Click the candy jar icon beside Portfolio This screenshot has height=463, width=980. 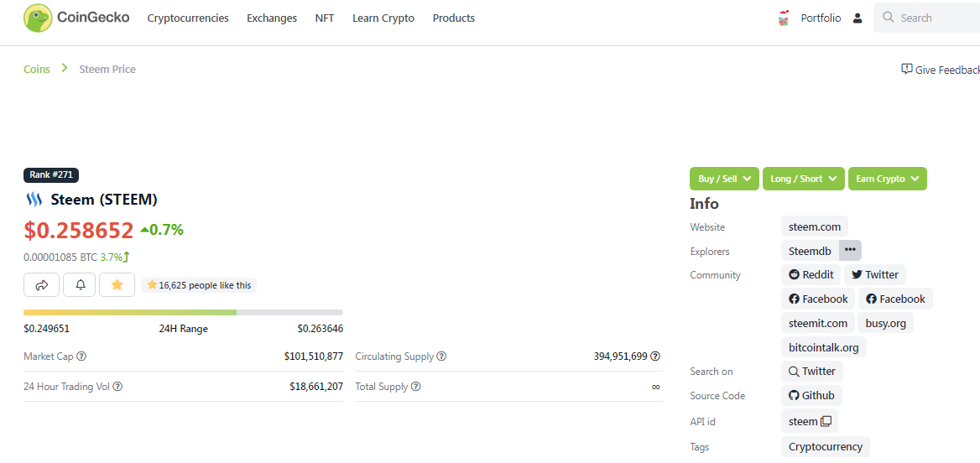[x=784, y=18]
